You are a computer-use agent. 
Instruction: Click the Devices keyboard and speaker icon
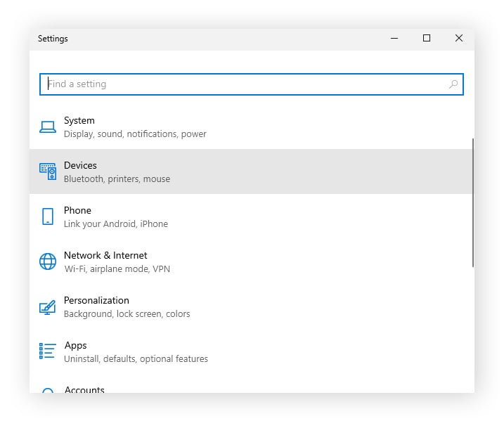(x=48, y=171)
